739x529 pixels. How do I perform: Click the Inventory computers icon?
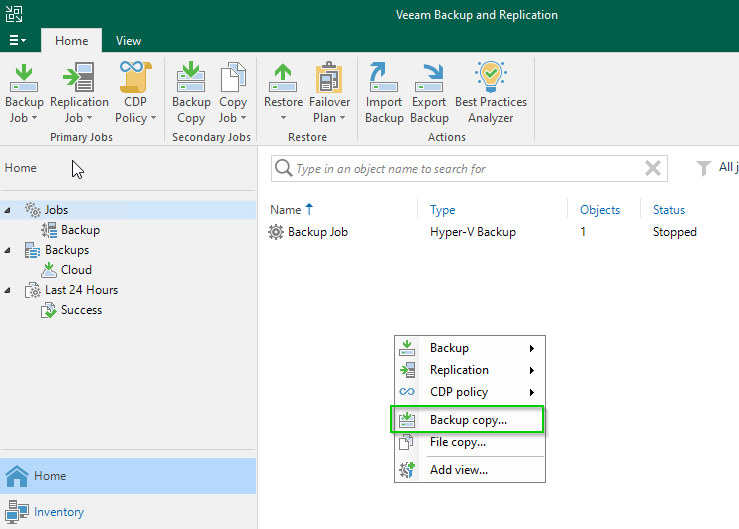(x=17, y=512)
